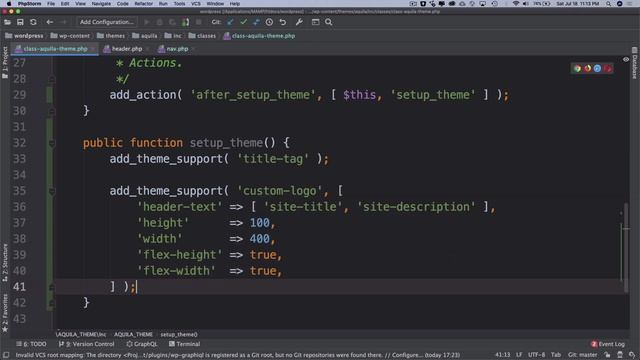640x360 pixels.
Task: Collapse the setup_theme function fold marker on line 32
Action: (52, 143)
